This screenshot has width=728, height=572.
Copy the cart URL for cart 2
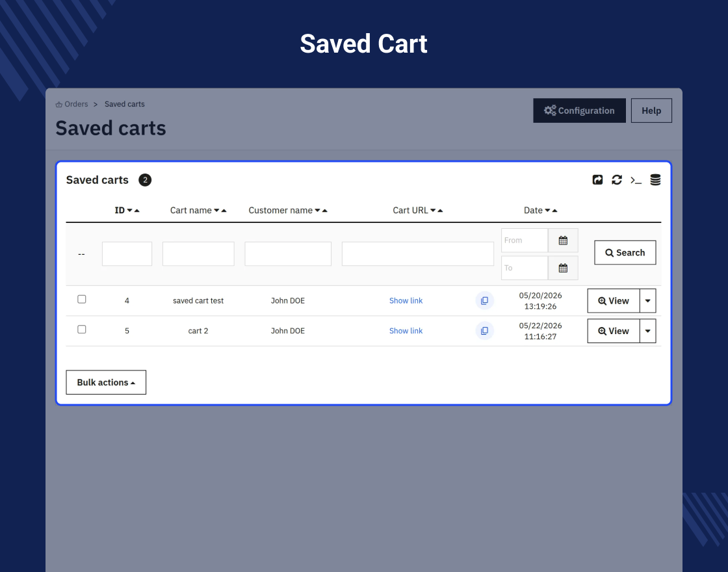pyautogui.click(x=484, y=331)
